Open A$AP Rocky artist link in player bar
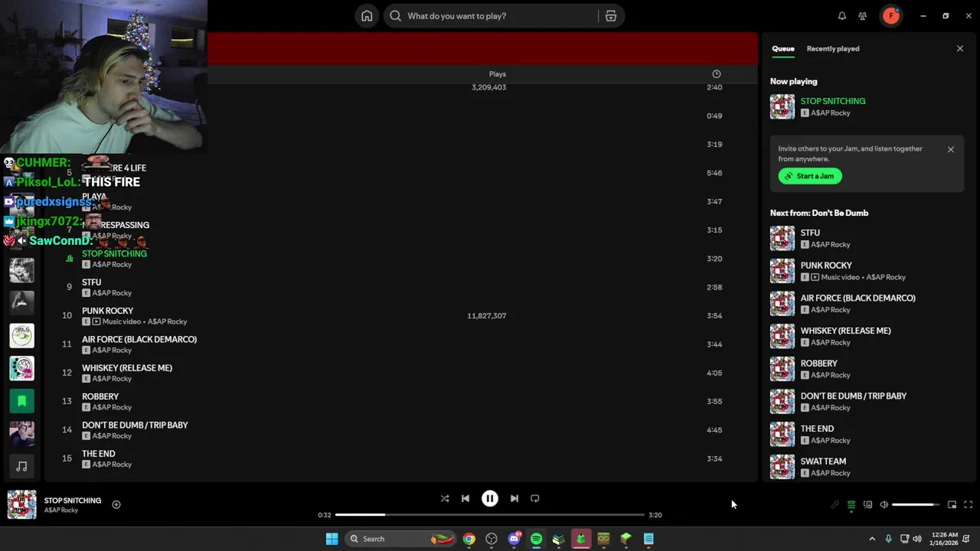This screenshot has width=980, height=551. tap(61, 510)
